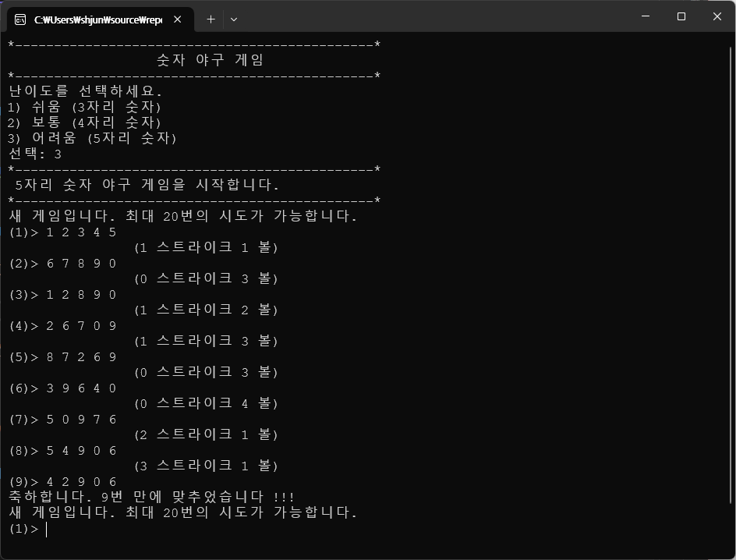Click the '선택: 3' line
The width and height of the screenshot is (736, 560).
tap(35, 154)
